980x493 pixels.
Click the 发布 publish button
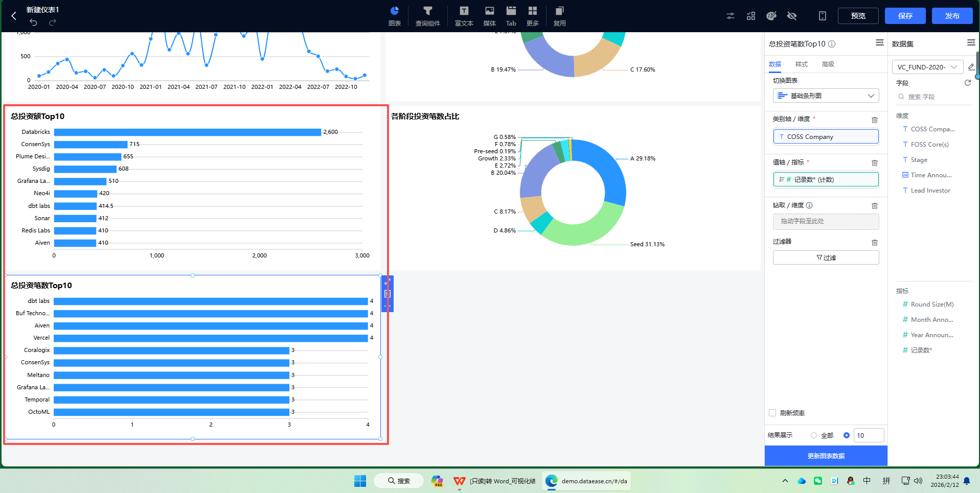[x=952, y=16]
